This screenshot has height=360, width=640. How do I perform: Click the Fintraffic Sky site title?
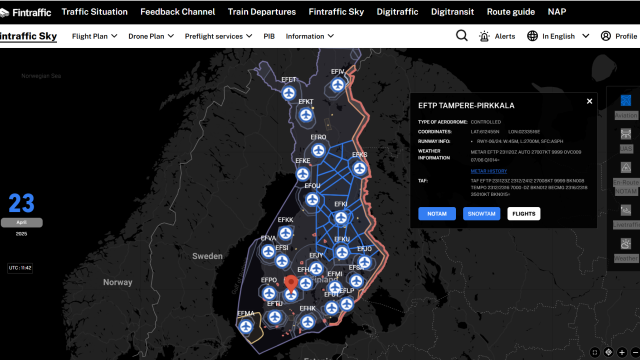(x=28, y=36)
